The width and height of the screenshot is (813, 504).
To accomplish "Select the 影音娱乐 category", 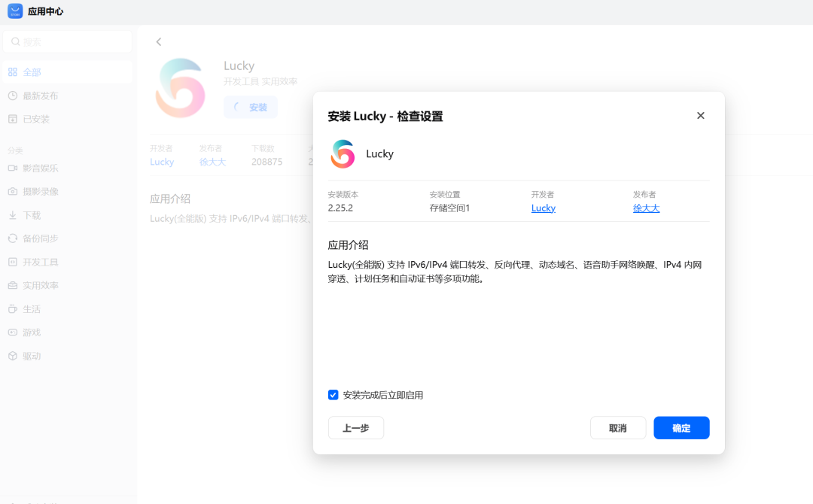I will click(41, 169).
